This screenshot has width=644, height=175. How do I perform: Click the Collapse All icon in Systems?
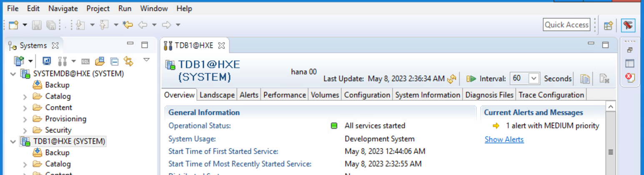tap(114, 61)
